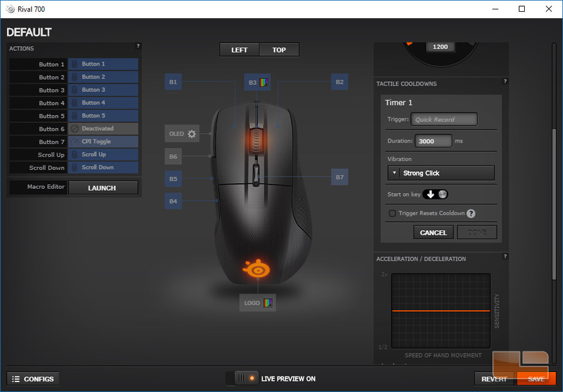
Task: Open the Scroll Up action assignment
Action: (103, 154)
